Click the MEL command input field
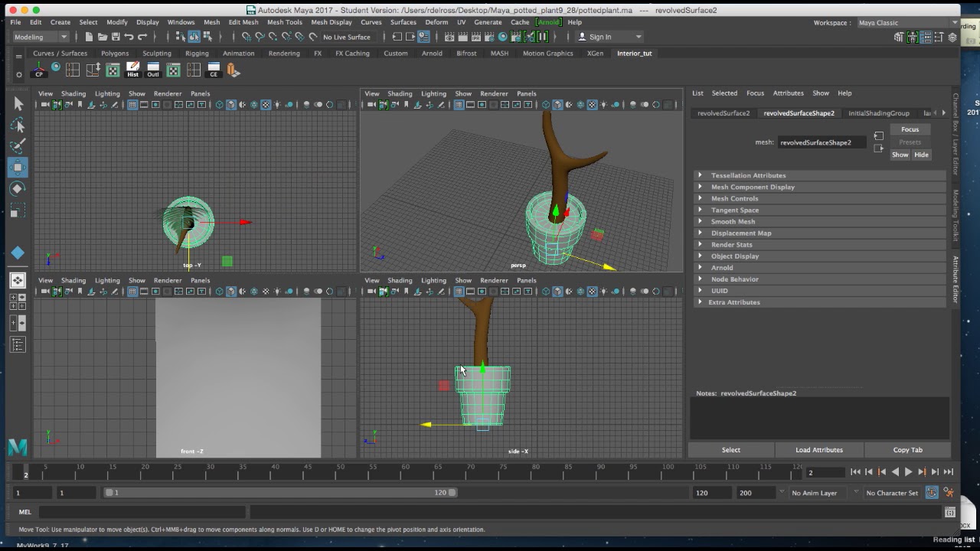The height and width of the screenshot is (551, 980). [142, 512]
